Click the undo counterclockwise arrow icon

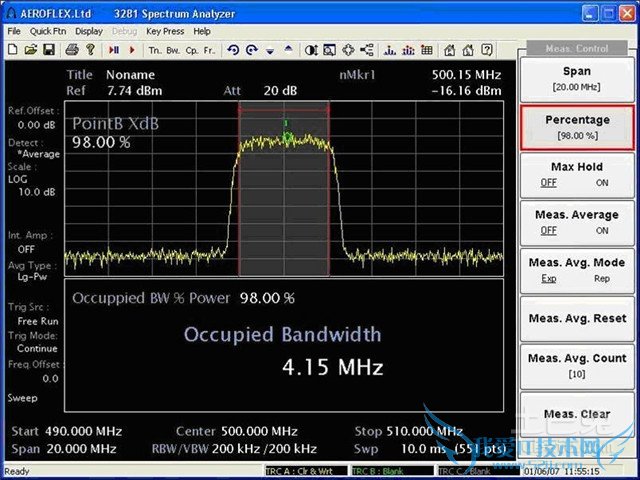pos(233,49)
